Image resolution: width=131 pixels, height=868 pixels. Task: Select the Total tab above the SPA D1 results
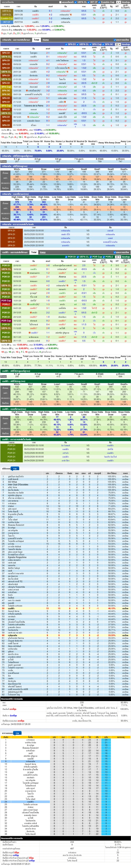coord(36,40)
